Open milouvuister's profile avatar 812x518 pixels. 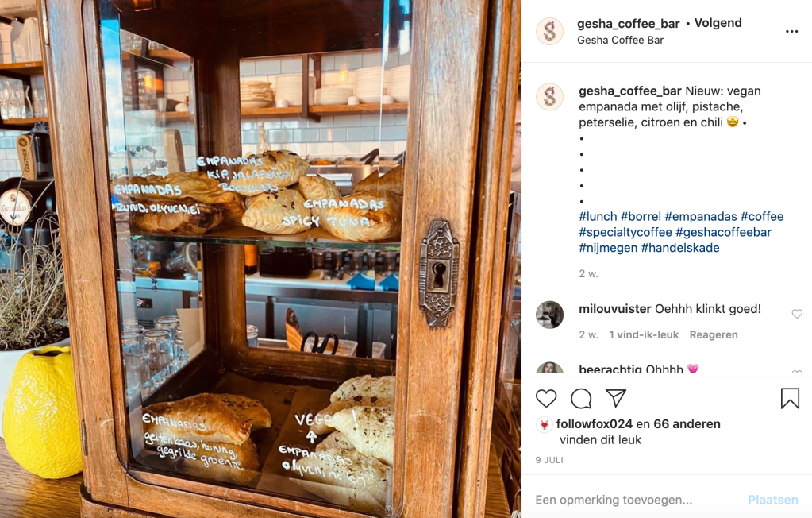click(549, 315)
